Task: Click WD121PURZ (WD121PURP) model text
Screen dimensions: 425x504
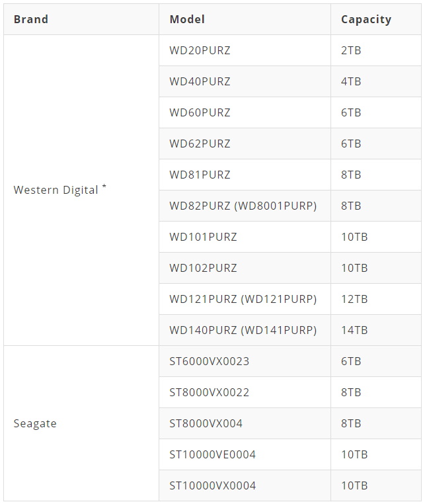Action: coord(243,299)
